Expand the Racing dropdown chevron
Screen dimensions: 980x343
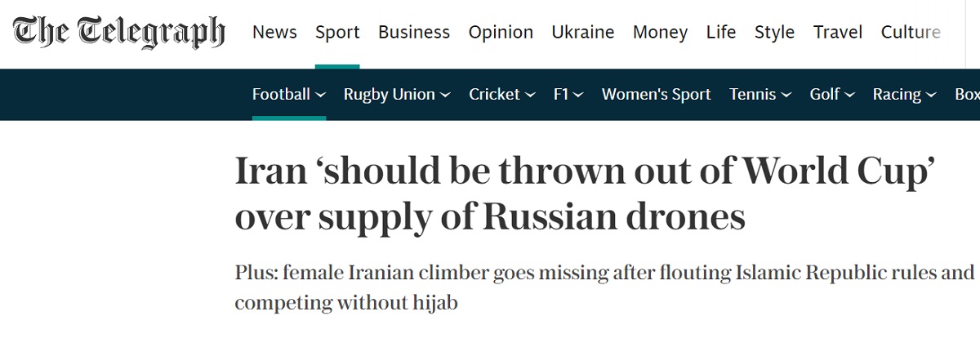929,96
